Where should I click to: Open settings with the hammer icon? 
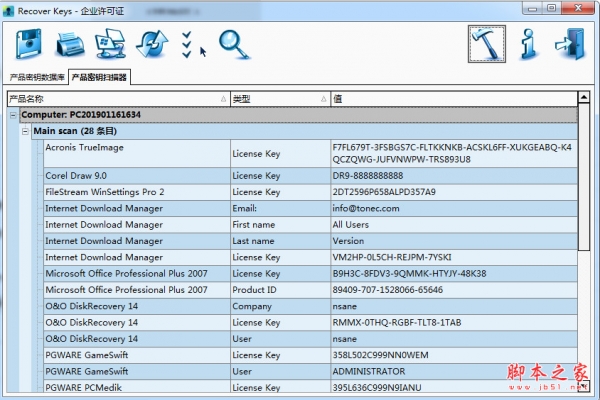[486, 43]
